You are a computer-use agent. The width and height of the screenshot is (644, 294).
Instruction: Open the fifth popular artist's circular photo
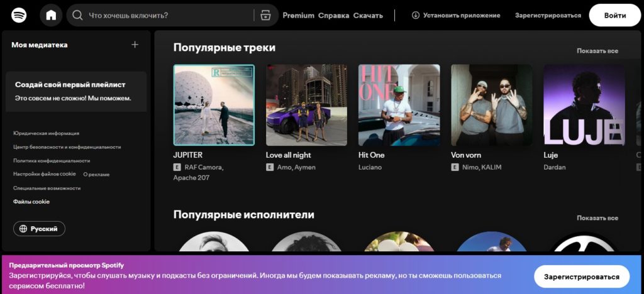[x=584, y=241]
